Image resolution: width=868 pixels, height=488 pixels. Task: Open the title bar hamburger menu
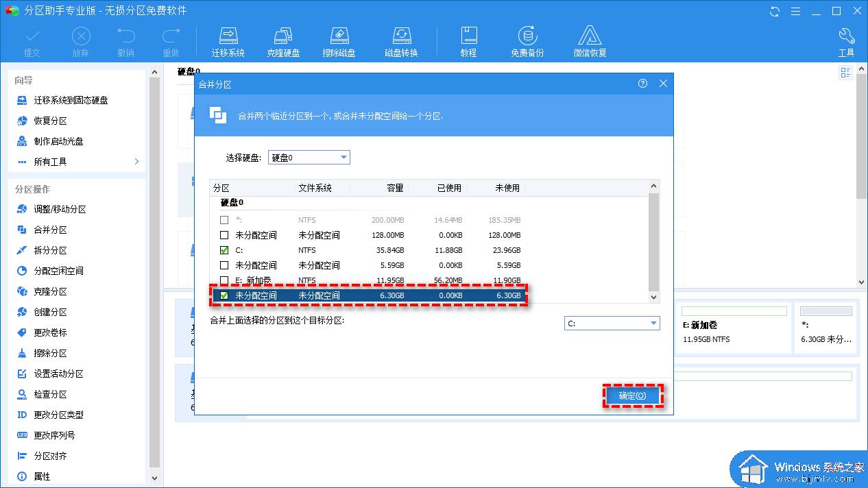click(x=795, y=11)
